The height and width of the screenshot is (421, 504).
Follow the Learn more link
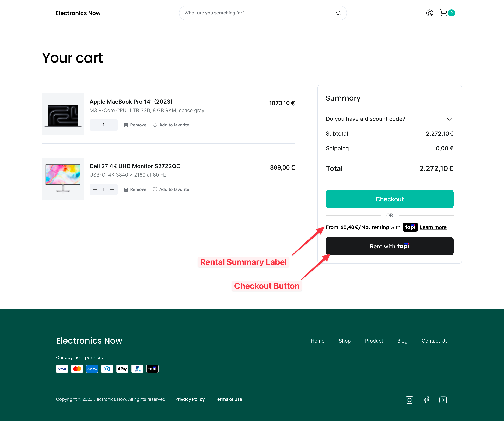point(433,227)
